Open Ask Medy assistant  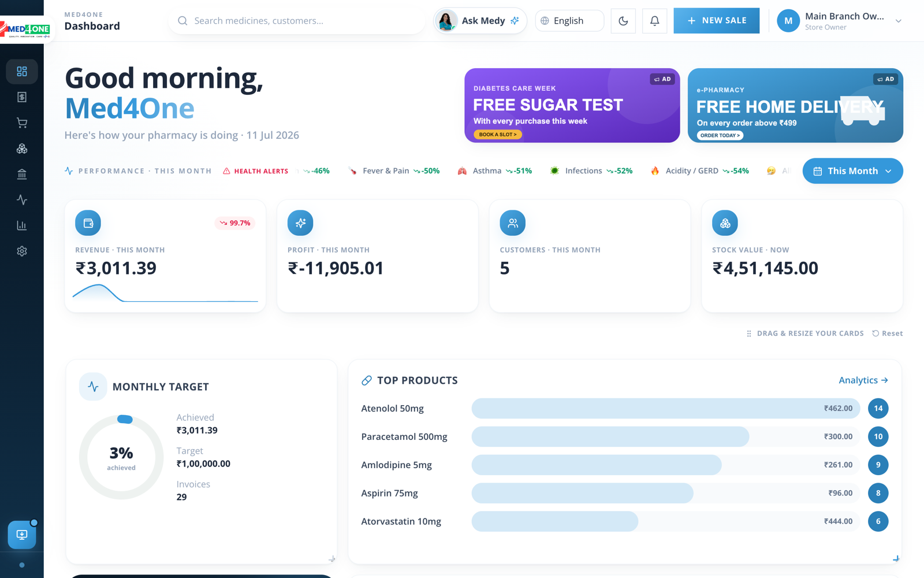480,21
